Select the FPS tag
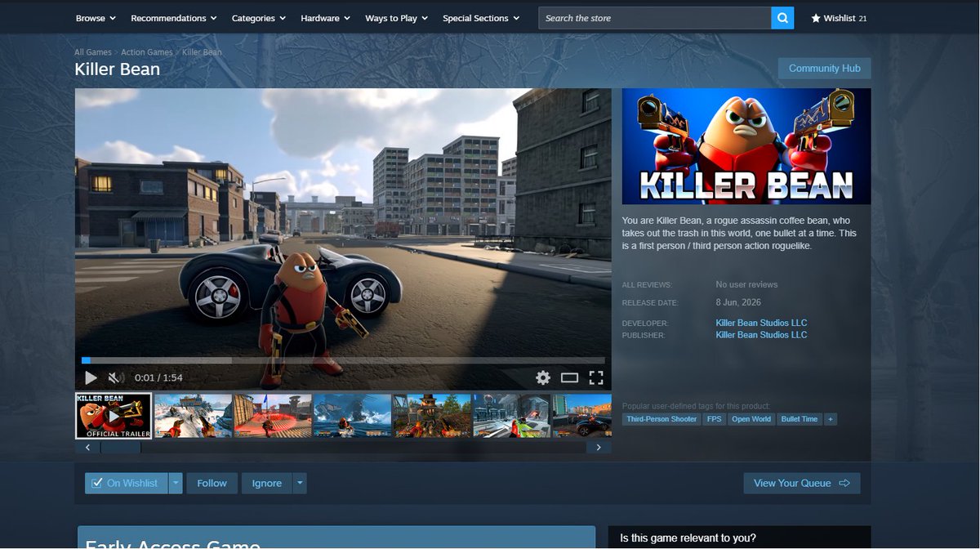The height and width of the screenshot is (549, 980). coord(715,419)
